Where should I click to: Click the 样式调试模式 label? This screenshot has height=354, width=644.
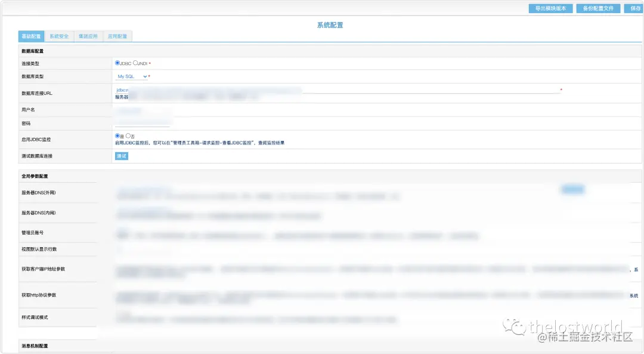[x=35, y=317]
